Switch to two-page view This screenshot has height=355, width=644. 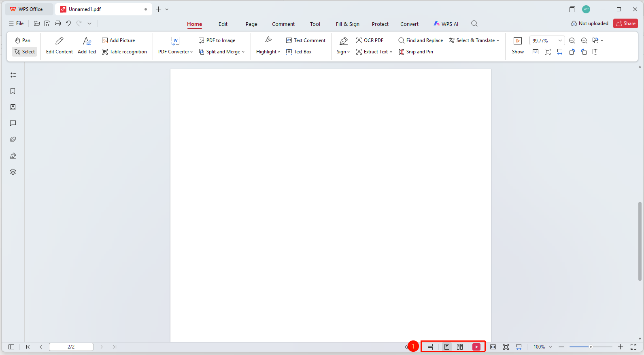[x=460, y=347]
